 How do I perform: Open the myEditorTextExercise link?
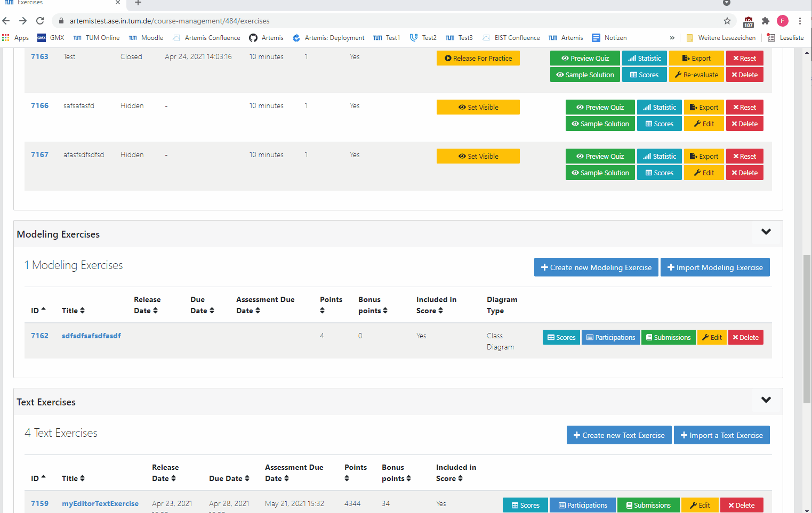[100, 503]
